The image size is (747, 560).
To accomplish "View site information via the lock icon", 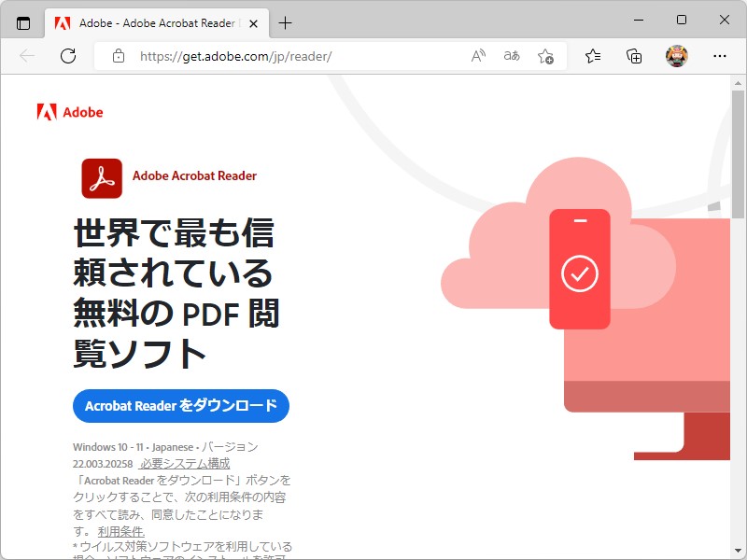I will tap(118, 56).
